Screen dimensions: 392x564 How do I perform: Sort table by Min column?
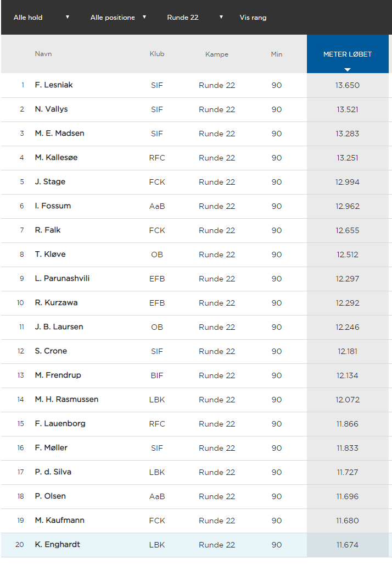tap(277, 54)
